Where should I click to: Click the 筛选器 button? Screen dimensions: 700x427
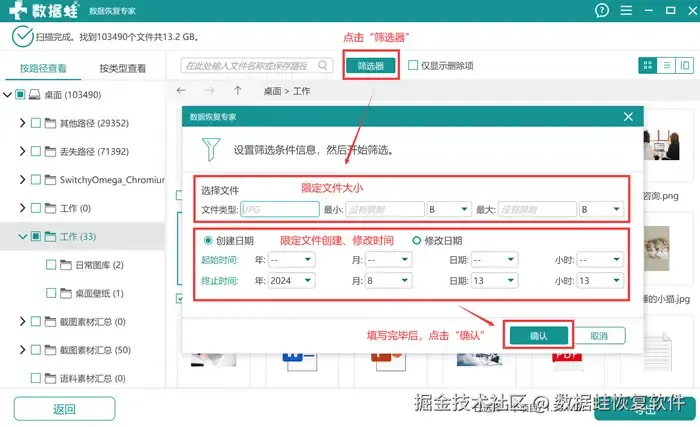tap(371, 66)
